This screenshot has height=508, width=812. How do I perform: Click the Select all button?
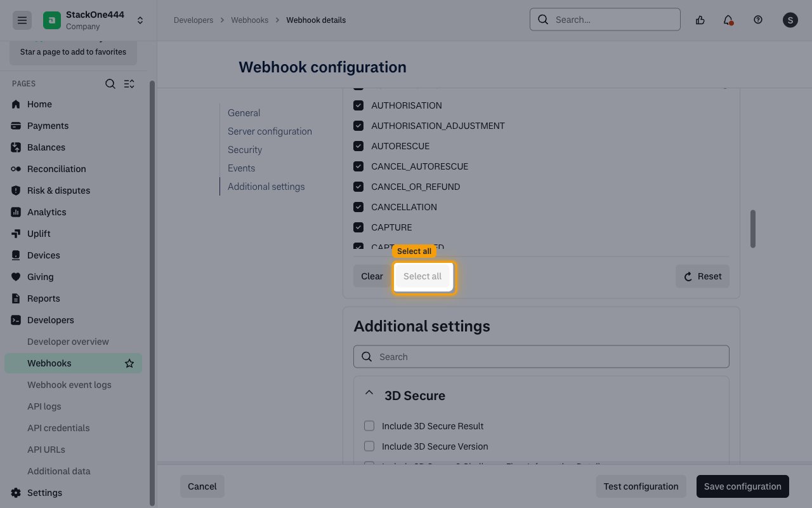[x=422, y=276]
